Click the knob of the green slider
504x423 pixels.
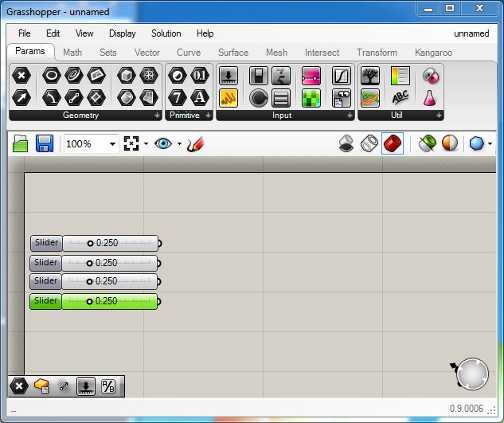(x=90, y=301)
